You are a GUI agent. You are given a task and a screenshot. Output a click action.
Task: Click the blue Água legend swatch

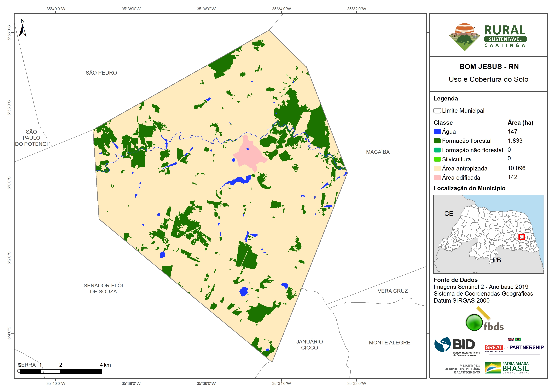pos(437,132)
